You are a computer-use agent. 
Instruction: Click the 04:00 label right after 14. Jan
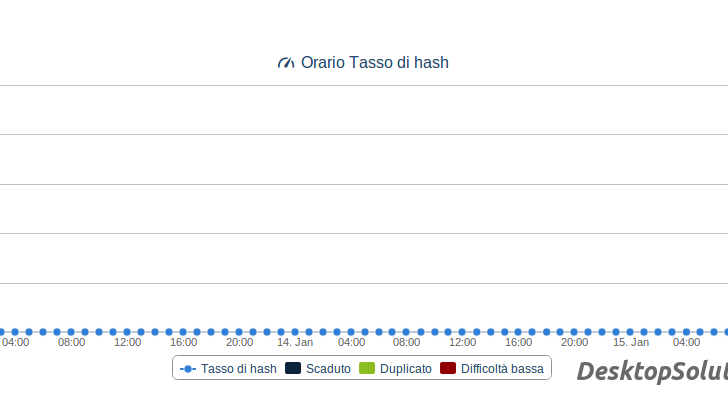pos(351,342)
